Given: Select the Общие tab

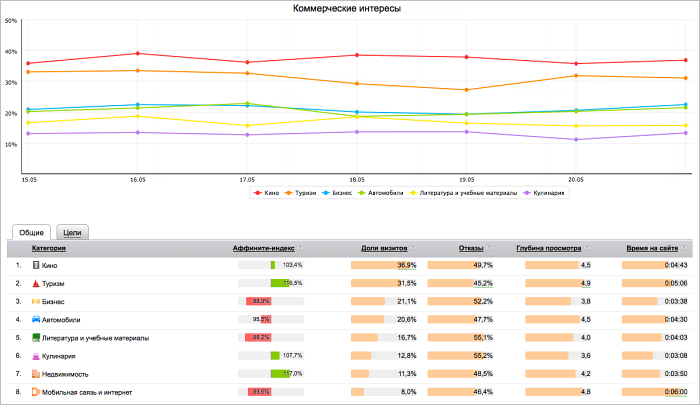Looking at the screenshot, I should click(31, 230).
